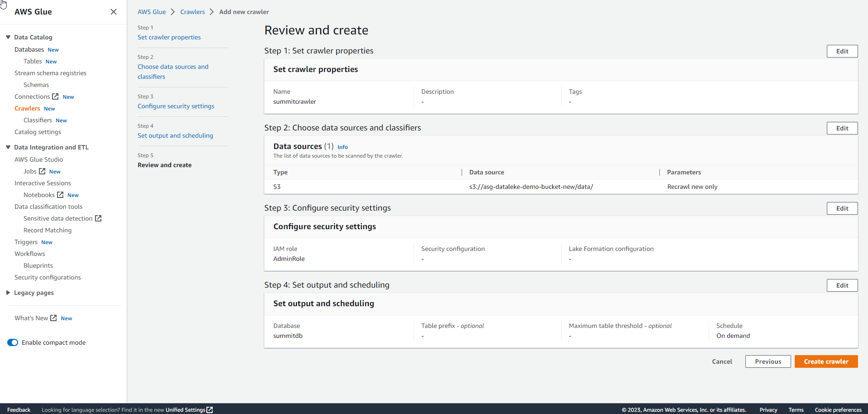This screenshot has height=414, width=868.
Task: Click the Data source column header
Action: [x=486, y=172]
